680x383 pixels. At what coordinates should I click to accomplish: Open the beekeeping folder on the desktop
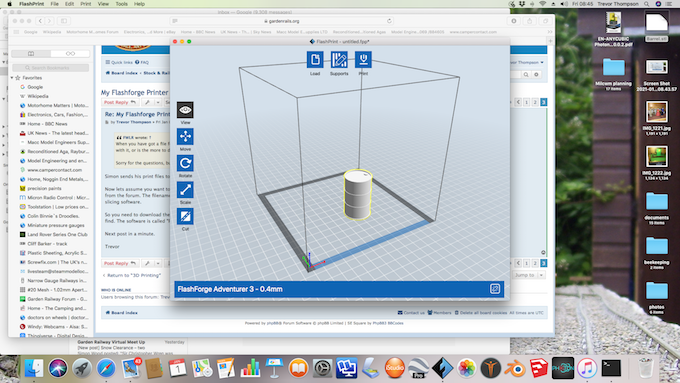(656, 253)
